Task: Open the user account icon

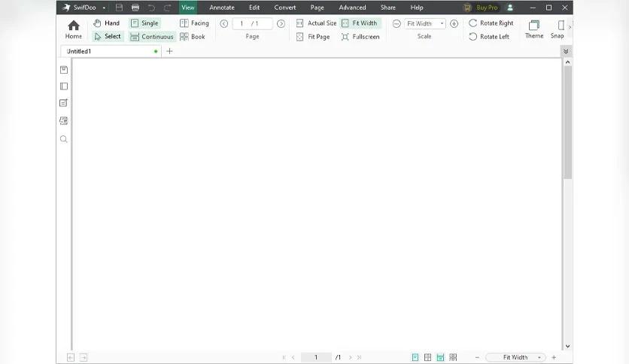Action: tap(510, 8)
